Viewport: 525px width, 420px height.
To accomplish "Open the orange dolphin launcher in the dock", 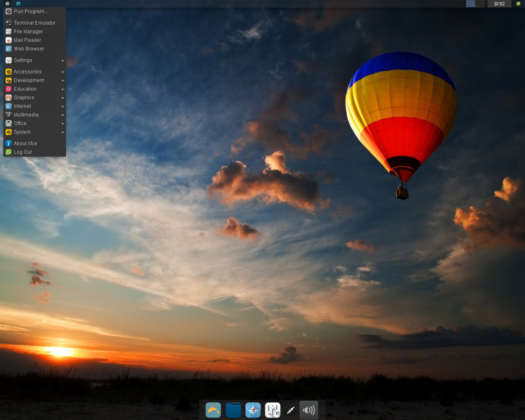I will [x=213, y=410].
